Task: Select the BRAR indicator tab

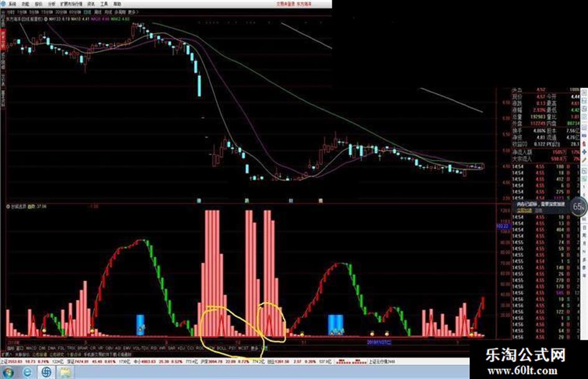Action: [x=83, y=349]
